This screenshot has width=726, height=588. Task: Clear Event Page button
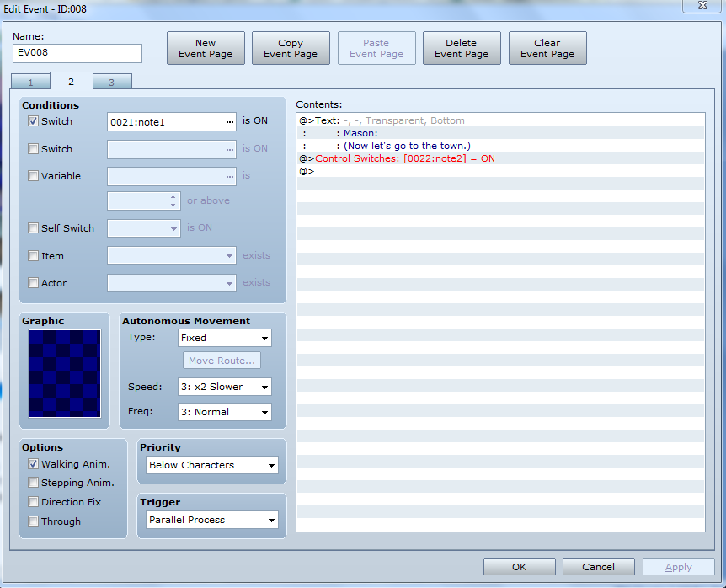(x=547, y=48)
